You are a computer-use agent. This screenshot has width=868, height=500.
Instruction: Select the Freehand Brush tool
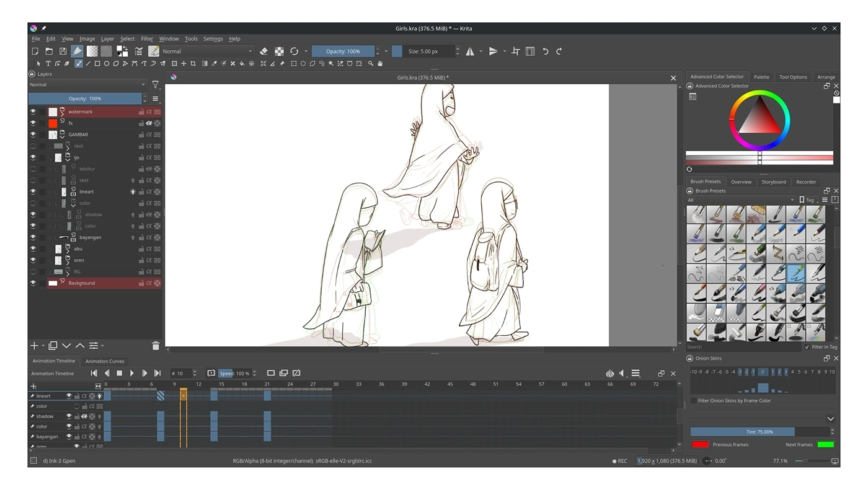click(x=78, y=64)
